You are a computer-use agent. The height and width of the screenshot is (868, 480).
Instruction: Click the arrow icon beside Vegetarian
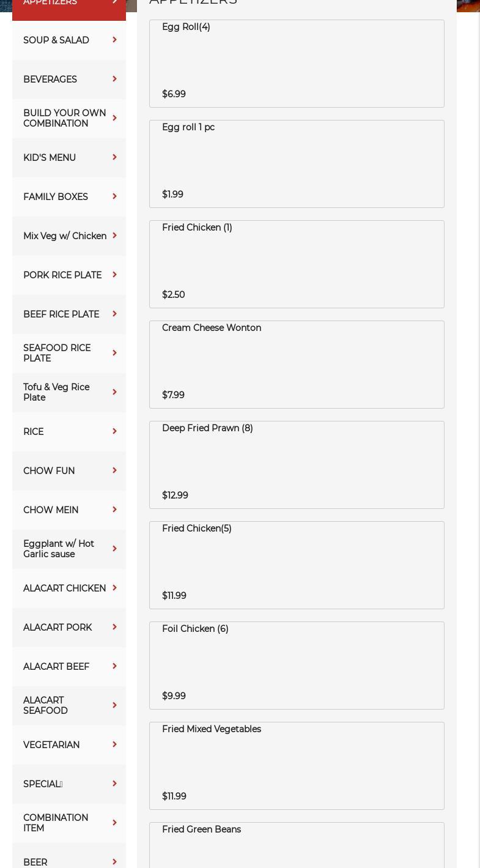click(114, 745)
